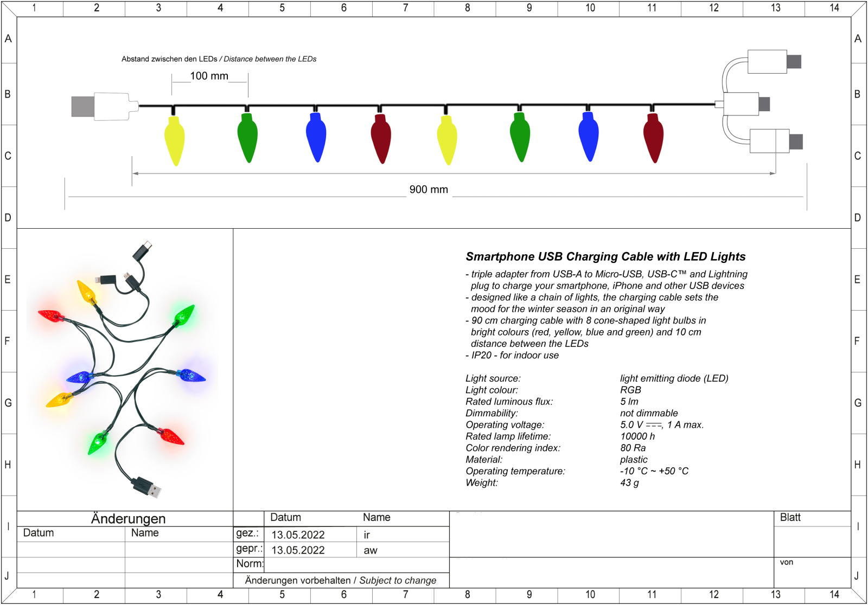
Task: Select the initials "ir" in the Name column
Action: coord(367,535)
